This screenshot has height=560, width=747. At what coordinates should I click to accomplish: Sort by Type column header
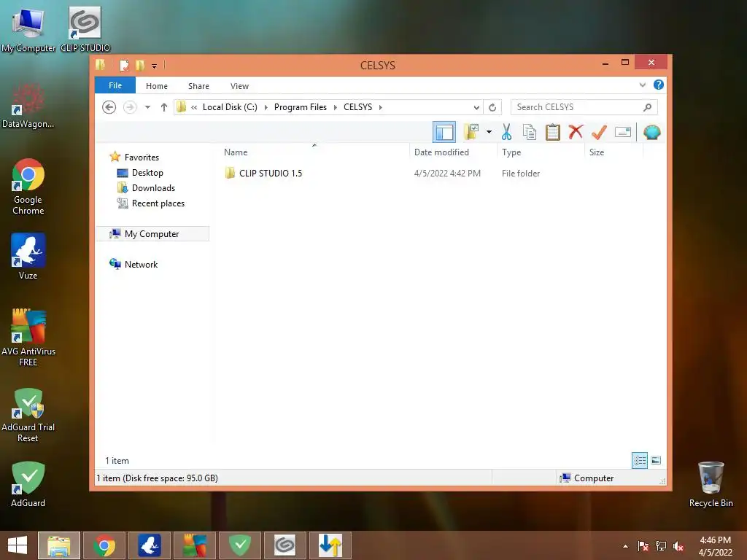click(x=511, y=152)
